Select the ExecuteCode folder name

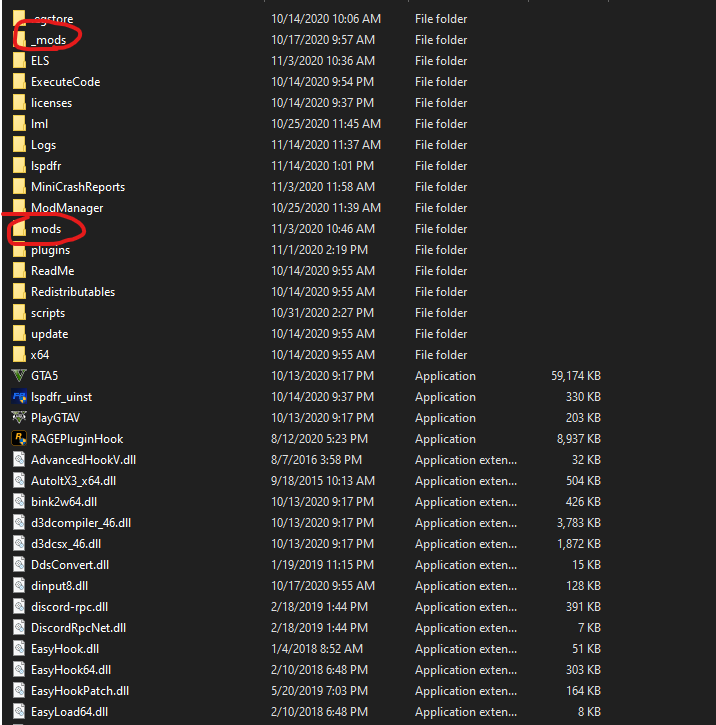coord(66,82)
